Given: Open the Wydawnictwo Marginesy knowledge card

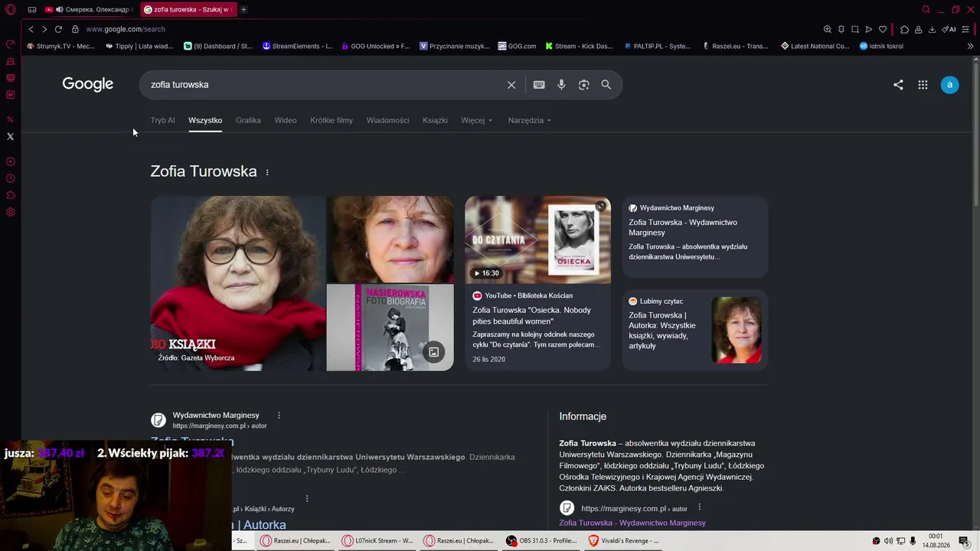Looking at the screenshot, I should click(695, 236).
